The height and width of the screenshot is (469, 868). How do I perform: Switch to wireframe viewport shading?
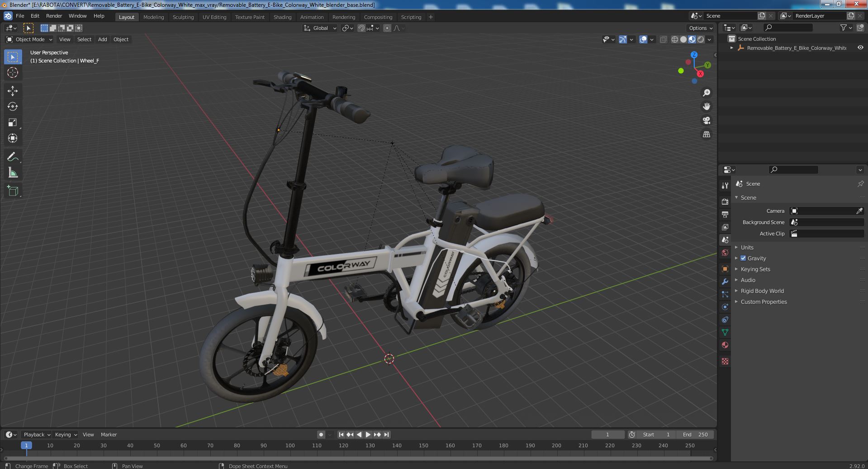675,39
